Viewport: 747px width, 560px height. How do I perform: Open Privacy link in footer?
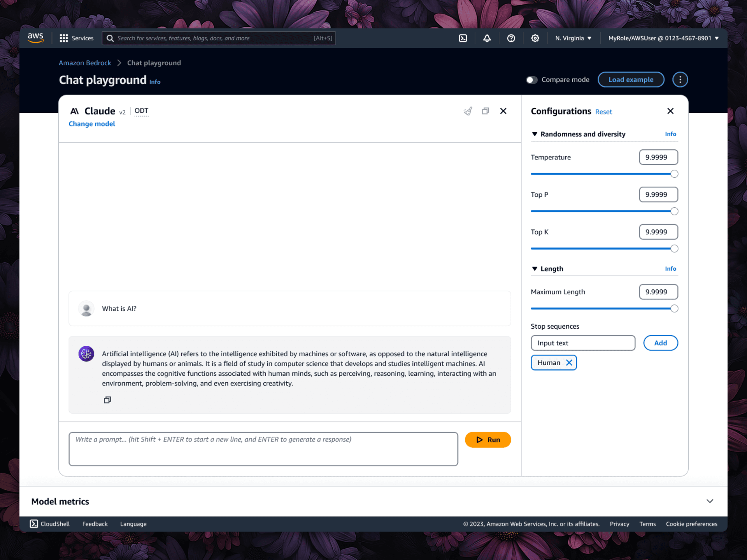[x=619, y=524]
